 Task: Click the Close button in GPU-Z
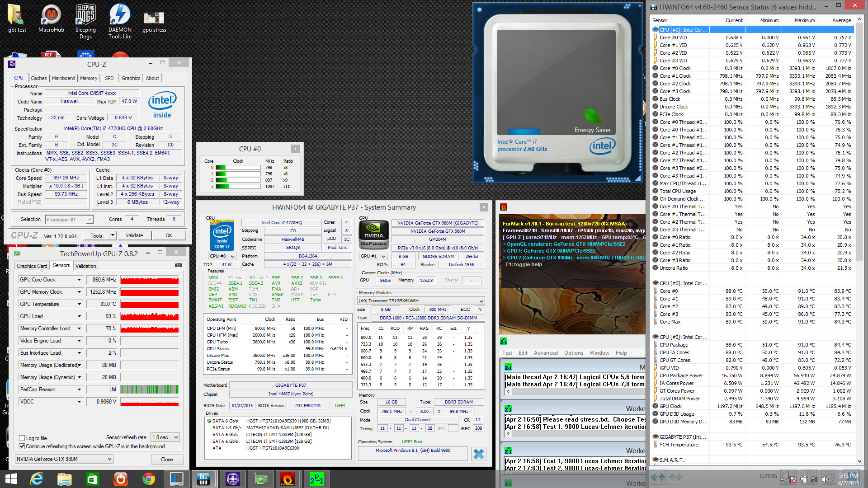[x=167, y=459]
